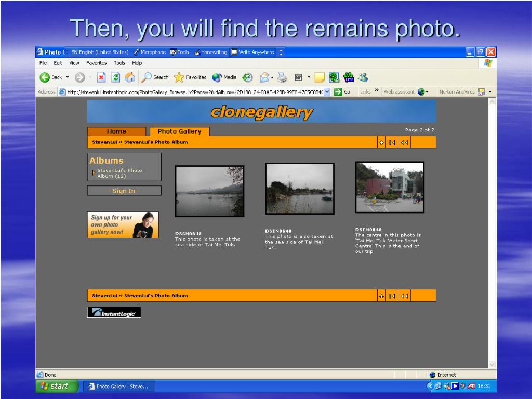This screenshot has height=399, width=532.
Task: Open the DSCN0648 seaside thumbnail
Action: point(210,191)
